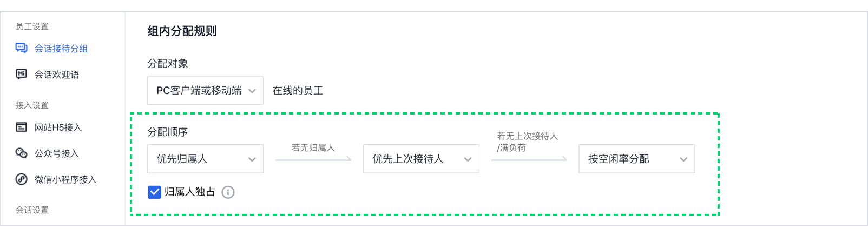Click the 公众号接入 WeChat icon
The width and height of the screenshot is (868, 242).
21,153
